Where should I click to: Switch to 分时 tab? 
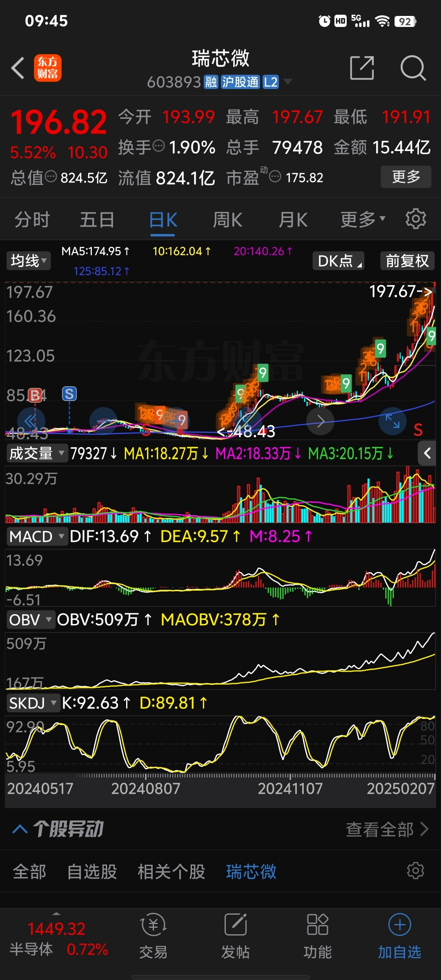(x=32, y=219)
